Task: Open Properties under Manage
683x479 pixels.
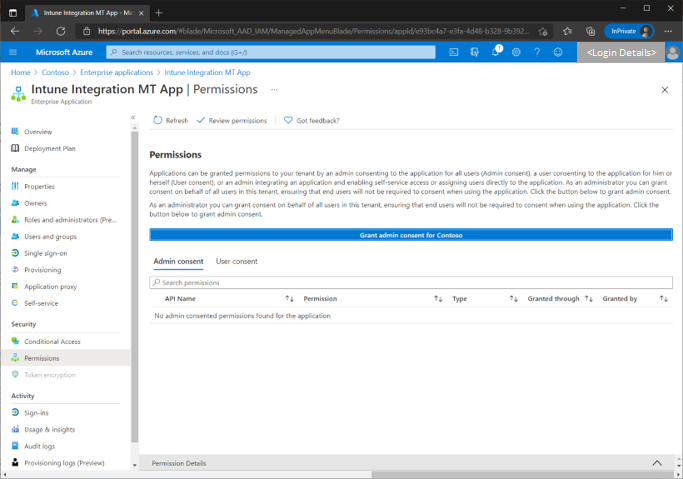Action: pos(39,186)
